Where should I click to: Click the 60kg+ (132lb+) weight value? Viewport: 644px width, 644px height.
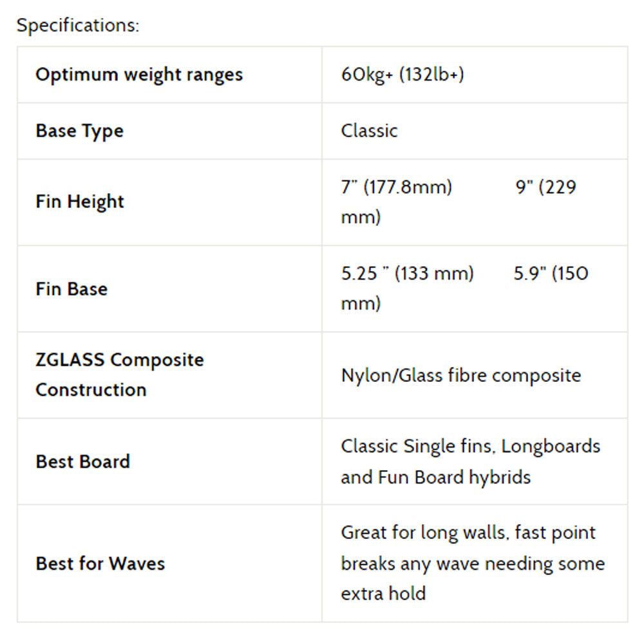coord(402,75)
